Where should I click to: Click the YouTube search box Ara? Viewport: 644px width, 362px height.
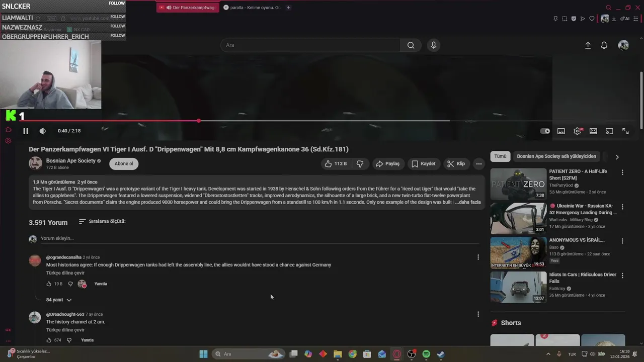point(310,45)
